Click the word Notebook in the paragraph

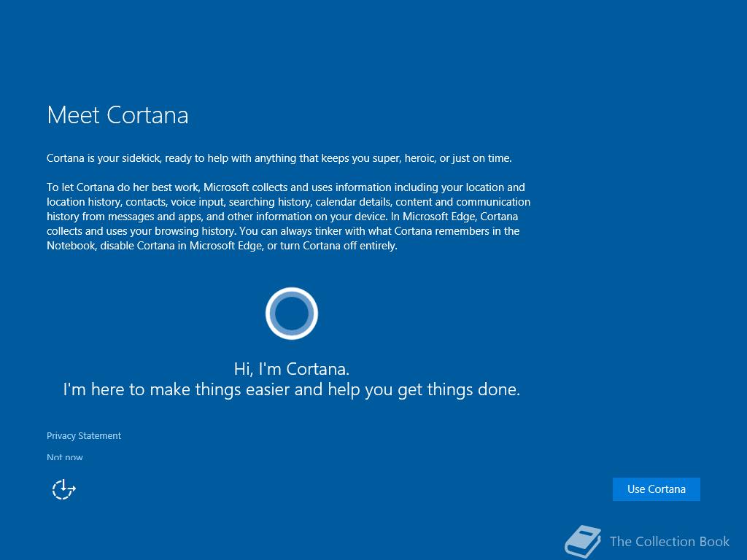tap(71, 246)
